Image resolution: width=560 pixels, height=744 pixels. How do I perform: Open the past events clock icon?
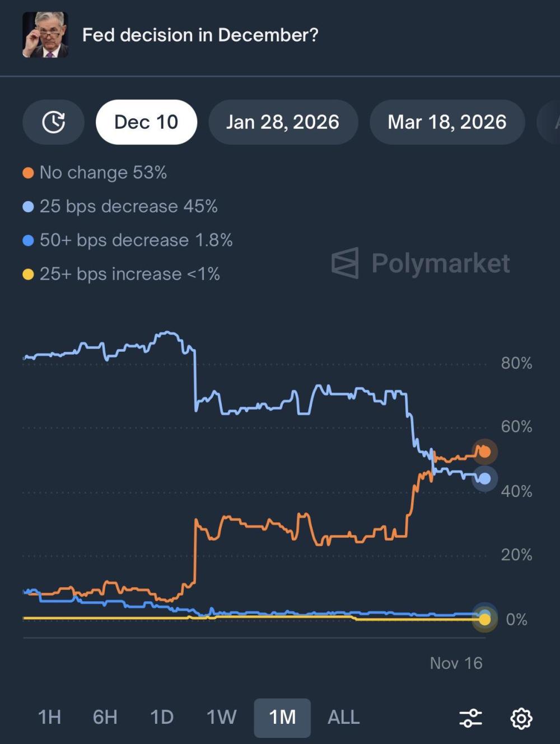click(x=54, y=122)
